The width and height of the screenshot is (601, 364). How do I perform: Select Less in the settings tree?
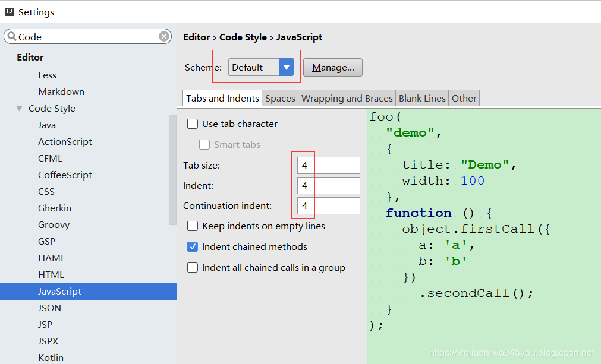[47, 75]
